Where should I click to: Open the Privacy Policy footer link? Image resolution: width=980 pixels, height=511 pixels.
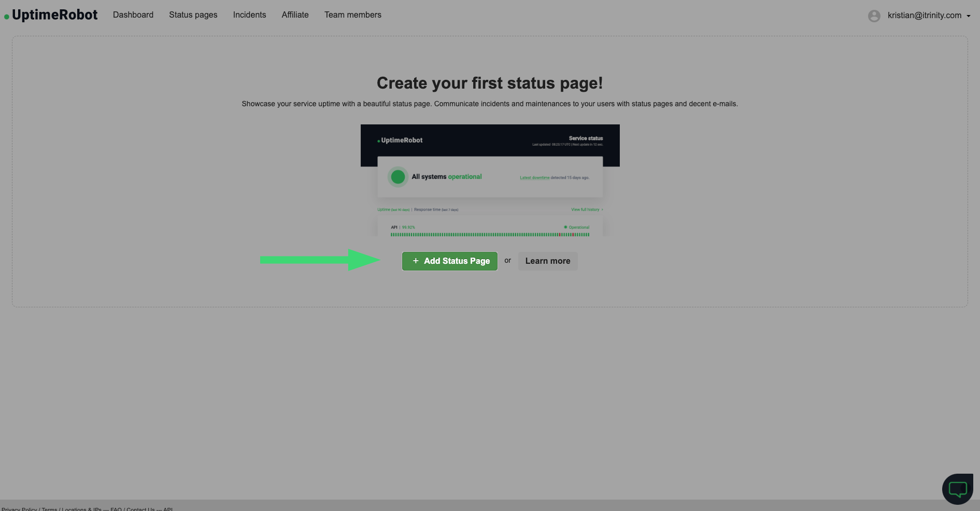tap(19, 509)
